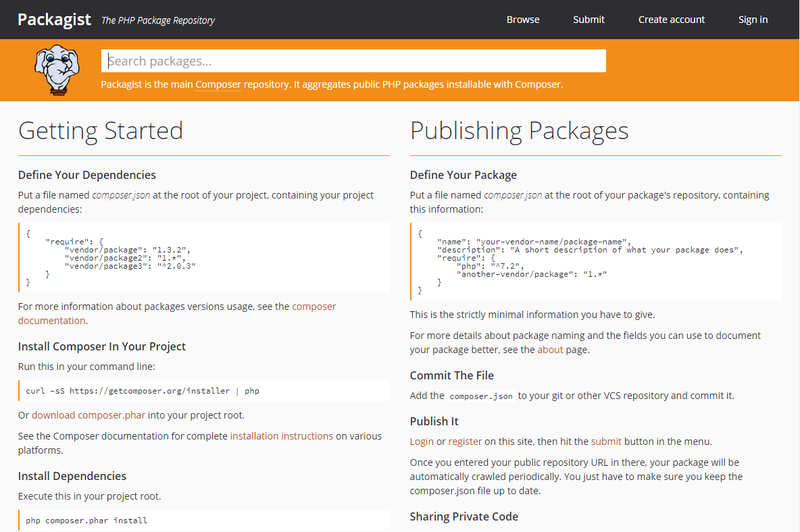
Task: Click the Packagist site title
Action: pyautogui.click(x=54, y=20)
